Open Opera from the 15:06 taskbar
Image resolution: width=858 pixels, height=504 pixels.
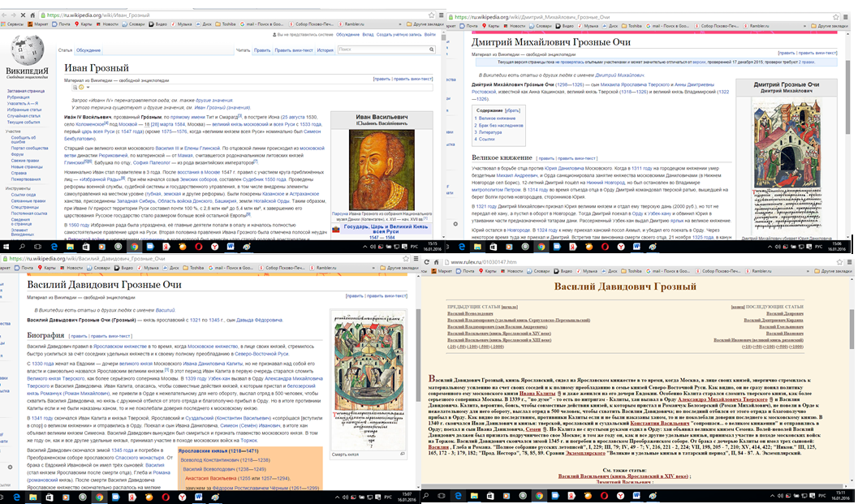point(605,248)
